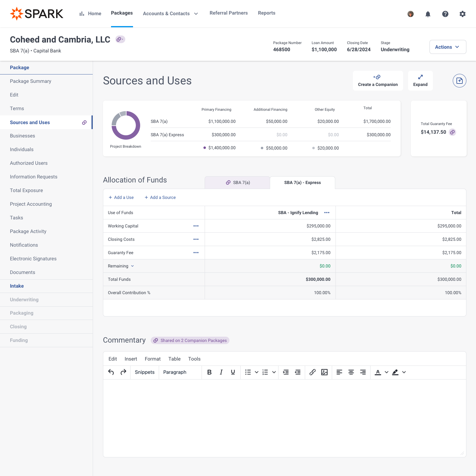The height and width of the screenshot is (476, 476).
Task: Open highlight color picker dropdown
Action: (x=404, y=372)
